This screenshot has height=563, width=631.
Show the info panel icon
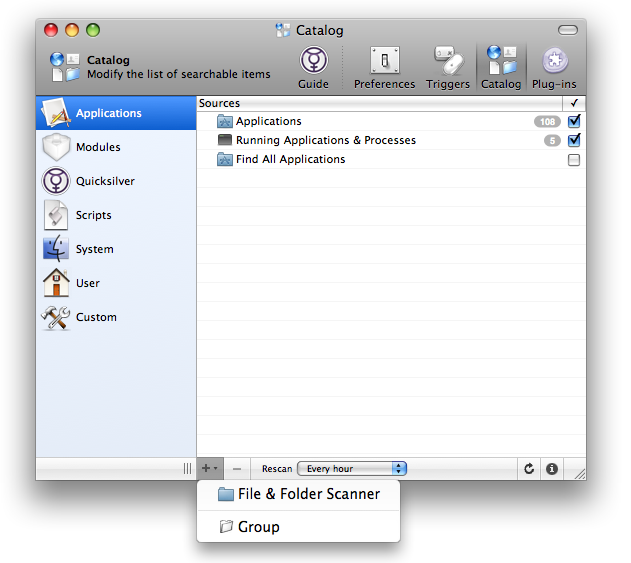tap(552, 469)
